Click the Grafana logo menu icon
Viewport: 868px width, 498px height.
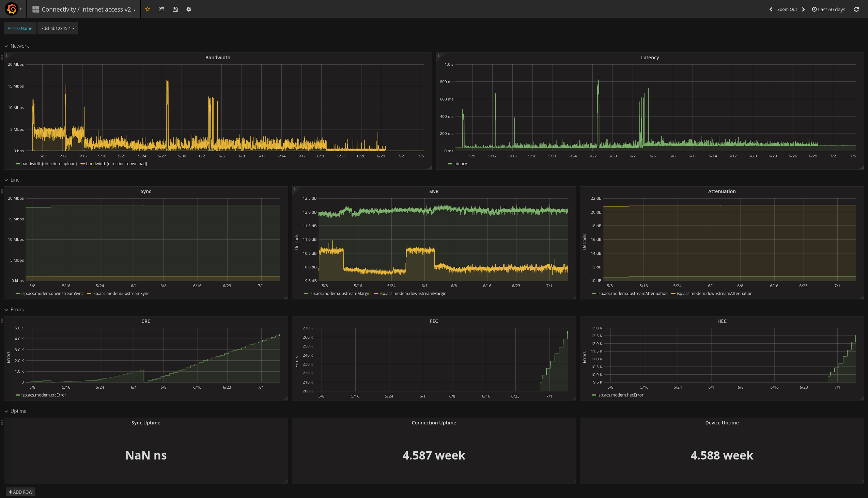[12, 9]
